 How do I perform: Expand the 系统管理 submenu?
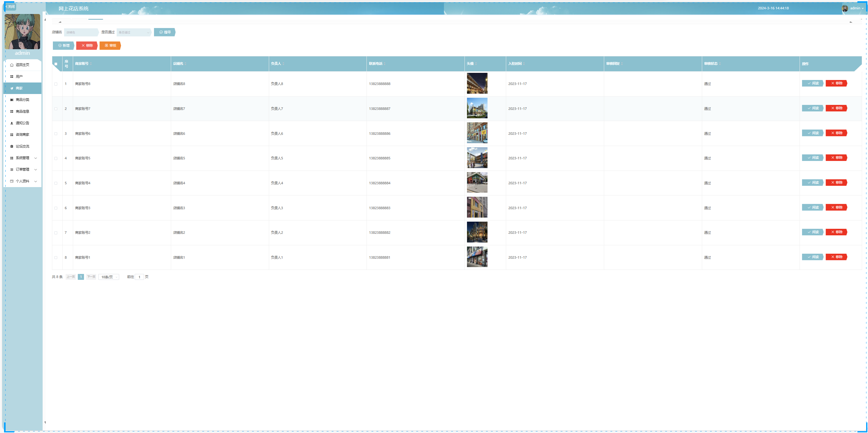23,158
